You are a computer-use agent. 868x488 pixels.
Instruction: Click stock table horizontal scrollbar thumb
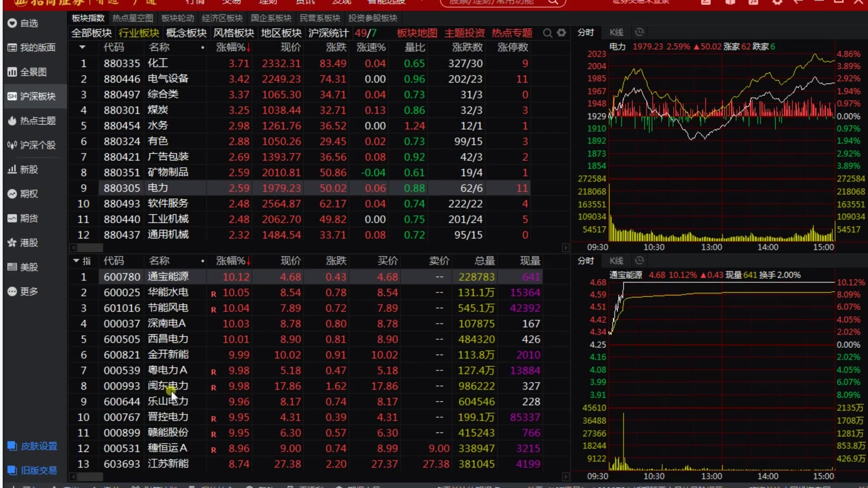[x=90, y=476]
